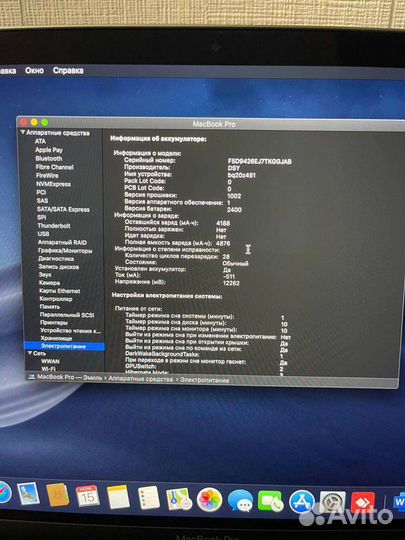Select SATA/SATA Express in the sidebar

[x=63, y=209]
